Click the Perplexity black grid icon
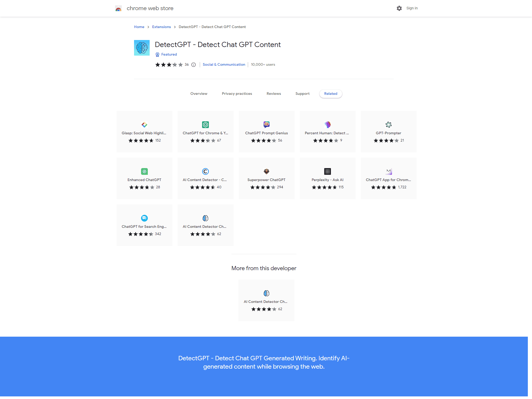This screenshot has height=399, width=532. (x=328, y=171)
